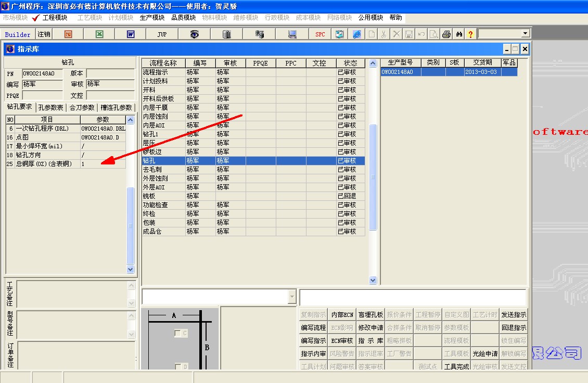
Task: Click the scissors cut toolbar icon
Action: 384,34
